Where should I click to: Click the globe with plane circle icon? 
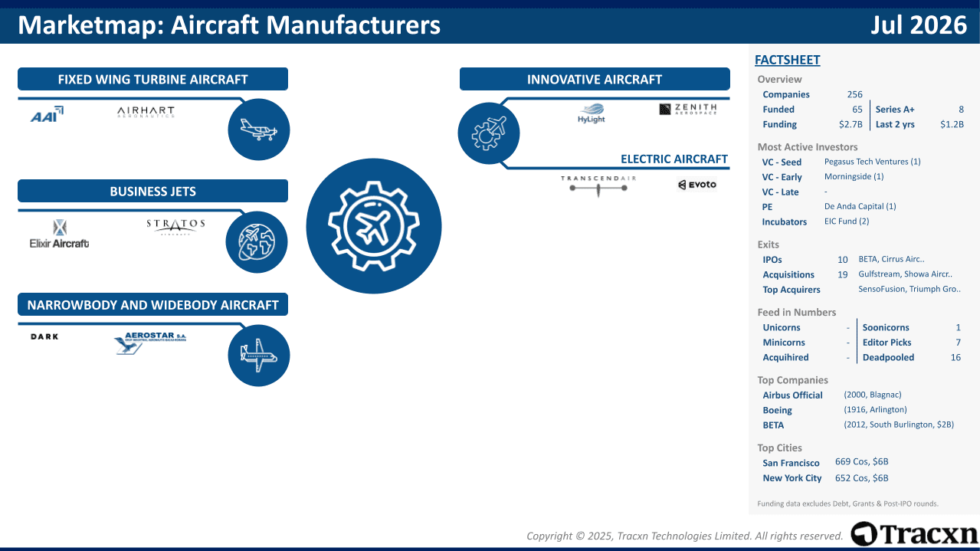(x=257, y=242)
